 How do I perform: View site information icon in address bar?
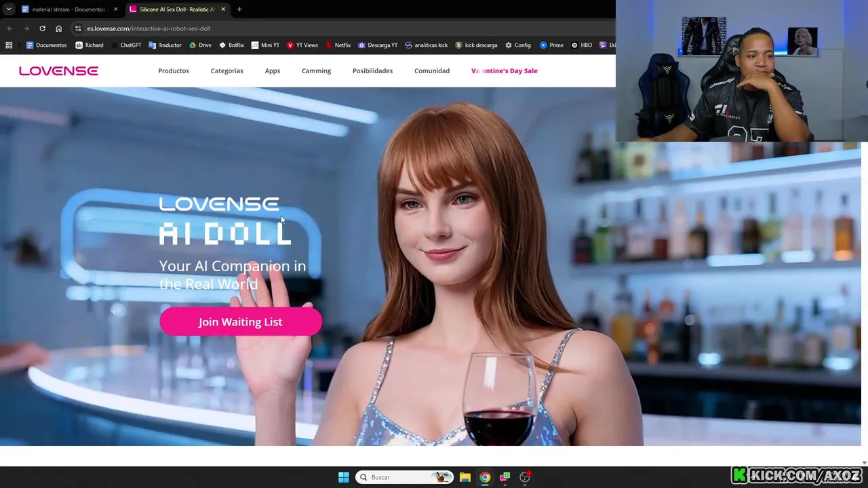click(78, 28)
